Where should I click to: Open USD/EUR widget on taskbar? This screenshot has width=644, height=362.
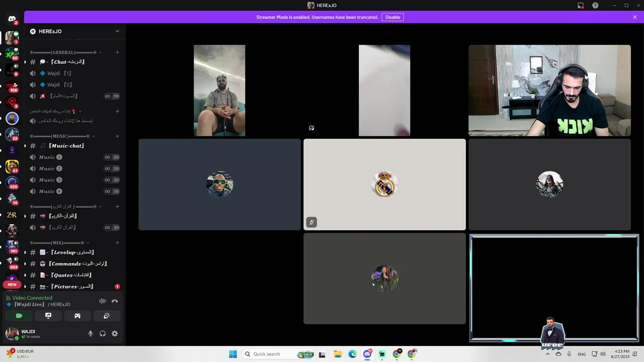pyautogui.click(x=20, y=354)
